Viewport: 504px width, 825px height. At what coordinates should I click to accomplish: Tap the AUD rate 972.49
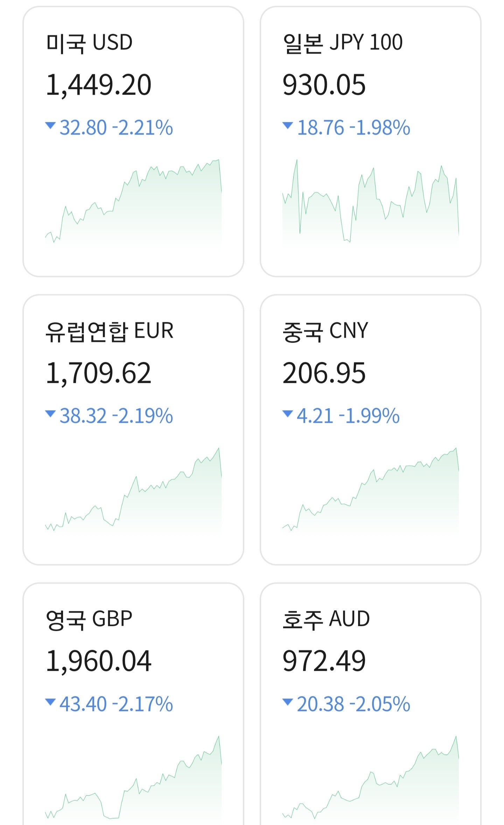pyautogui.click(x=324, y=662)
